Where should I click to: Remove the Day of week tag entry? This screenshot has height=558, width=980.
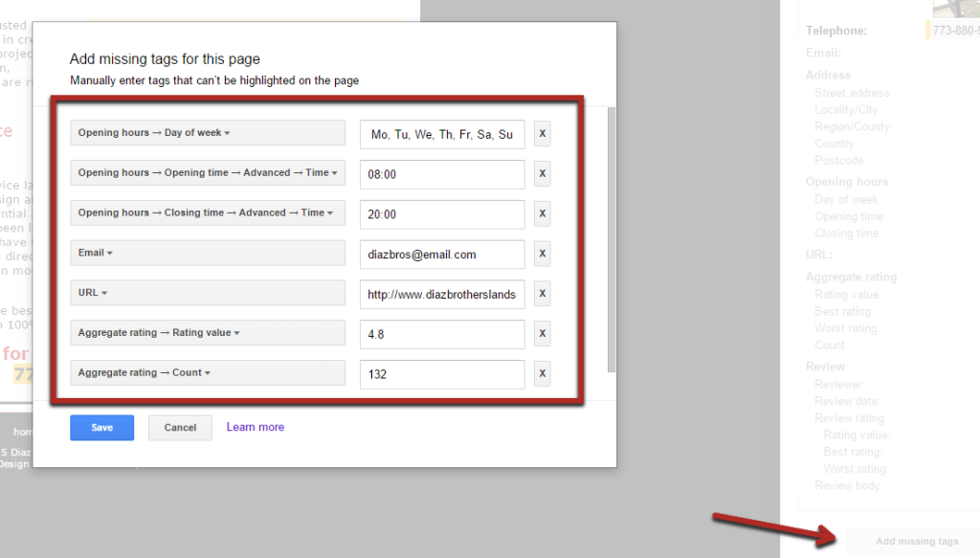coord(542,133)
